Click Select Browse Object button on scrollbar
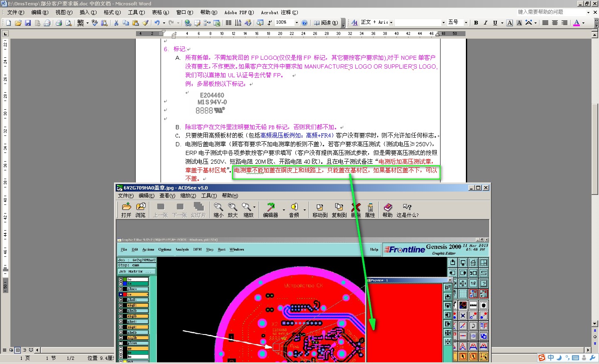 (x=595, y=337)
